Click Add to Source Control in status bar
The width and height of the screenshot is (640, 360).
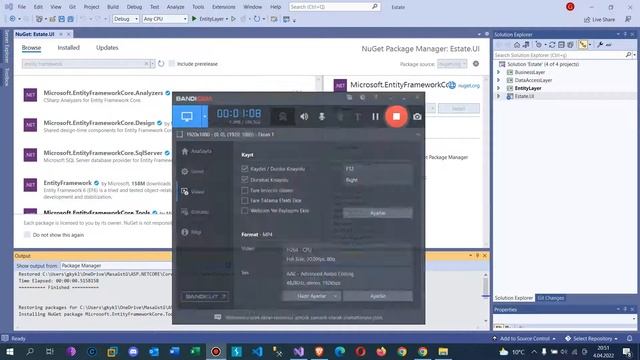524,339
